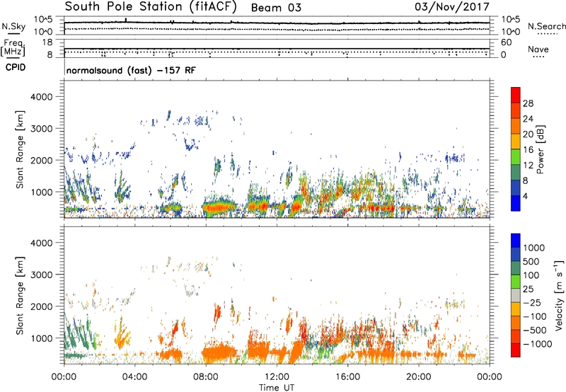This screenshot has width=566, height=392.
Task: Click the '3000' tick of the velocity panel
Action: point(41,275)
